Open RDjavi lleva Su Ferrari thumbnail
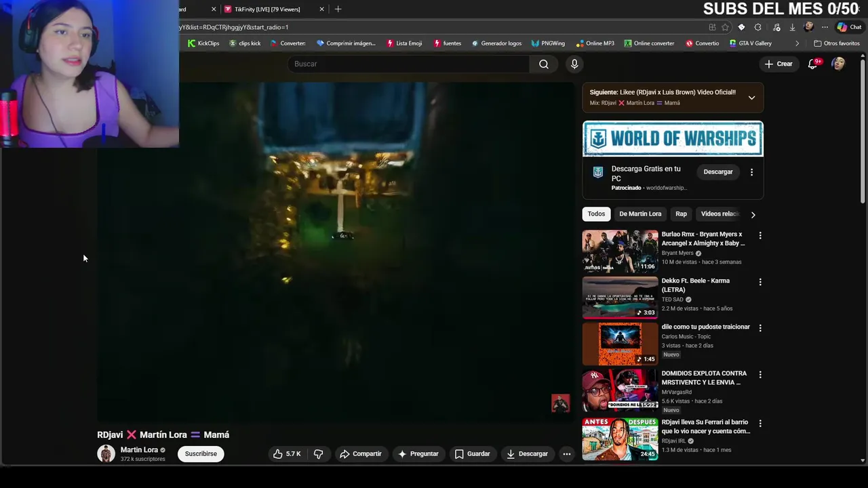Image resolution: width=868 pixels, height=488 pixels. pyautogui.click(x=620, y=439)
